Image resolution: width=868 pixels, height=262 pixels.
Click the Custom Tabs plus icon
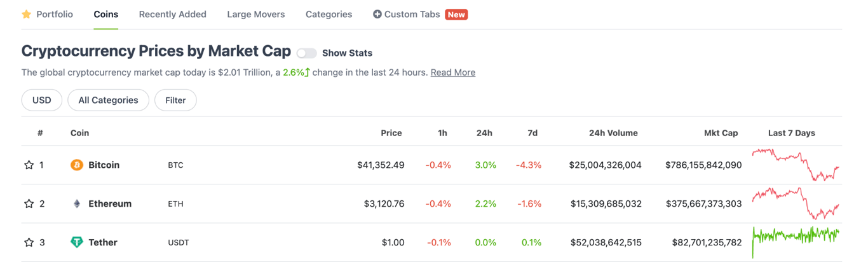[x=377, y=14]
